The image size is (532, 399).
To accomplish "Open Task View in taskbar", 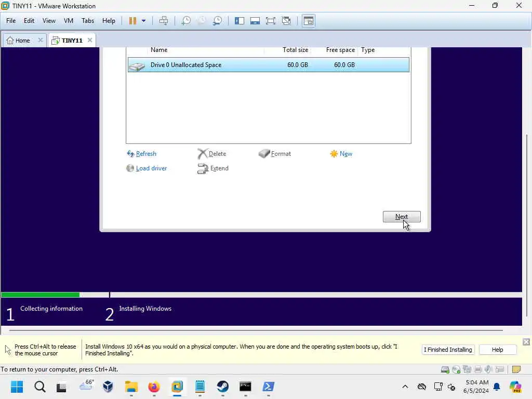I will coord(61,387).
